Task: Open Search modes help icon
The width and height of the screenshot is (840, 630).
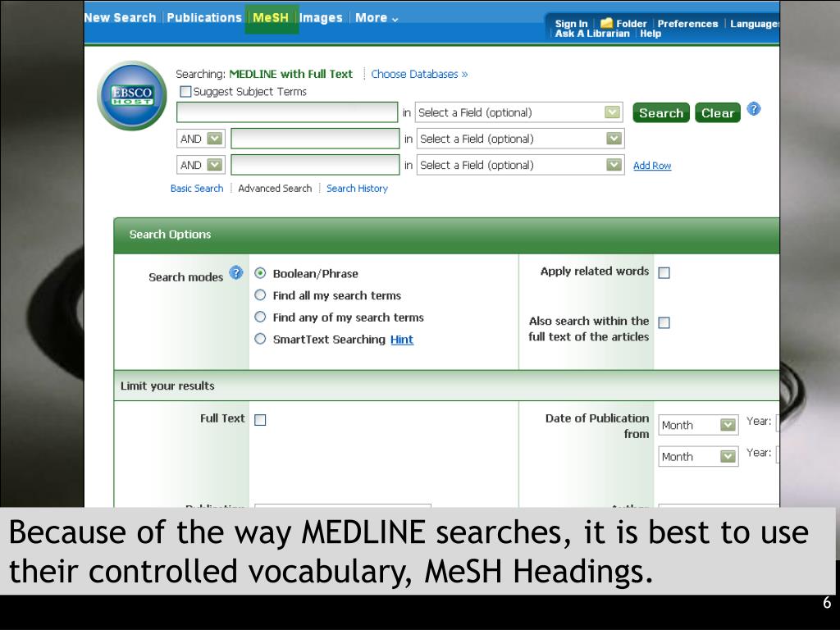Action: coord(236,272)
